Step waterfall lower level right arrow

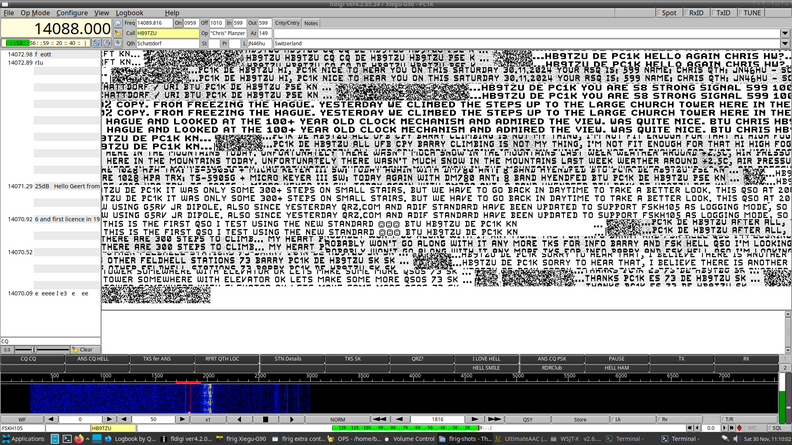109,419
